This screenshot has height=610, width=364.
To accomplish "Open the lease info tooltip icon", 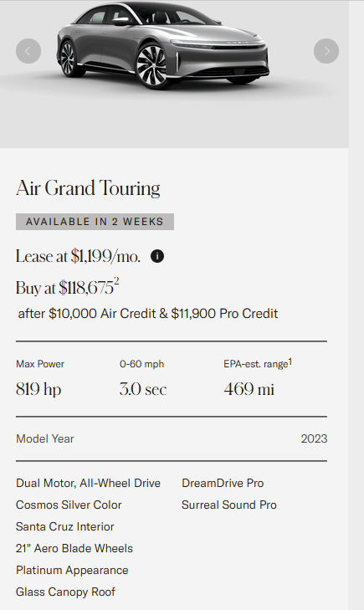I will [x=157, y=256].
